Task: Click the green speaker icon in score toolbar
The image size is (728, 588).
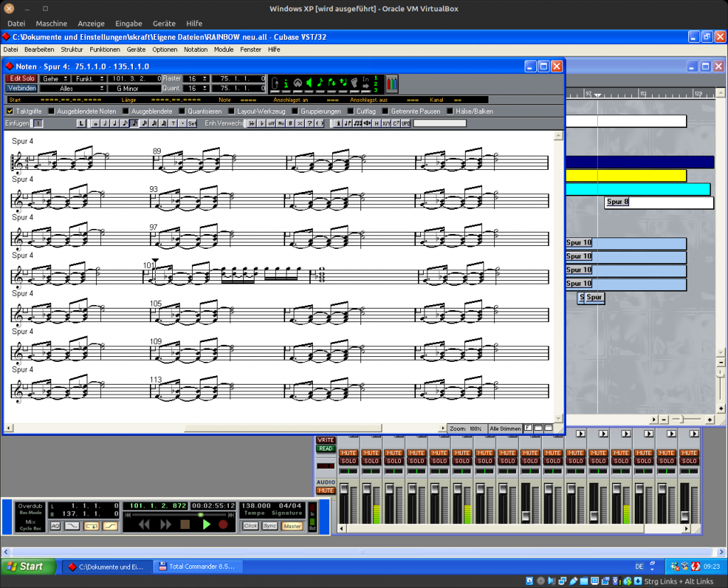Action: click(x=309, y=83)
